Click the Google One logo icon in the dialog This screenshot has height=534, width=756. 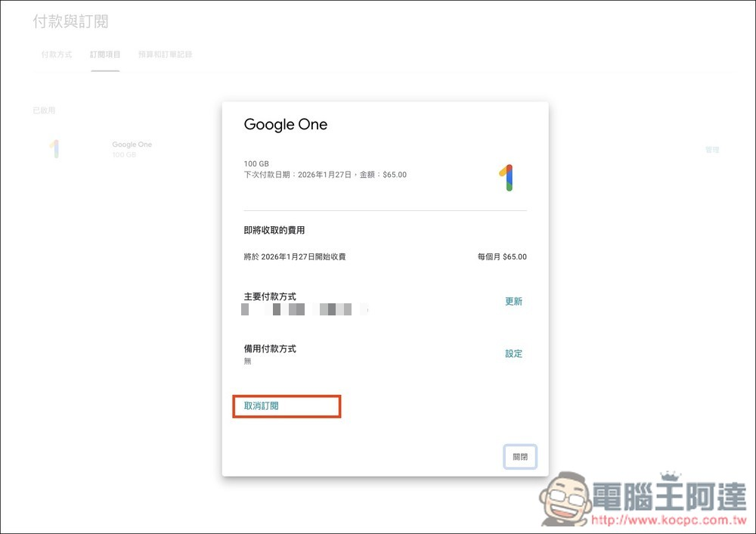tap(507, 178)
